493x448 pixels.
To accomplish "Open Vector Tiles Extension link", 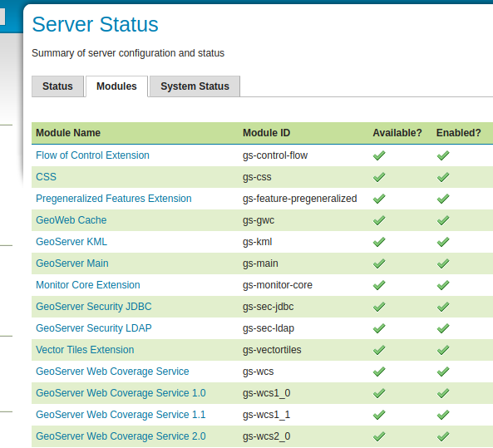I will click(x=85, y=350).
